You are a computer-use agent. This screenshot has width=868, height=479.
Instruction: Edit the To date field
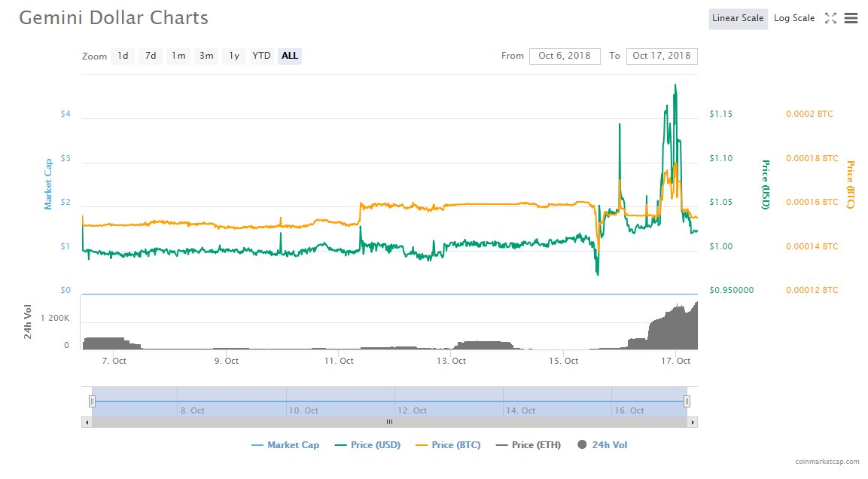coord(662,56)
